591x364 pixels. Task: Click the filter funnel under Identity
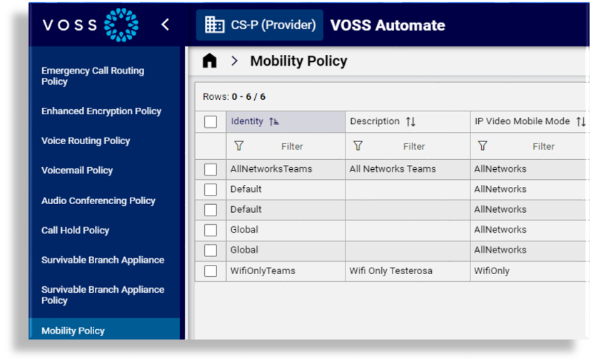tap(239, 146)
